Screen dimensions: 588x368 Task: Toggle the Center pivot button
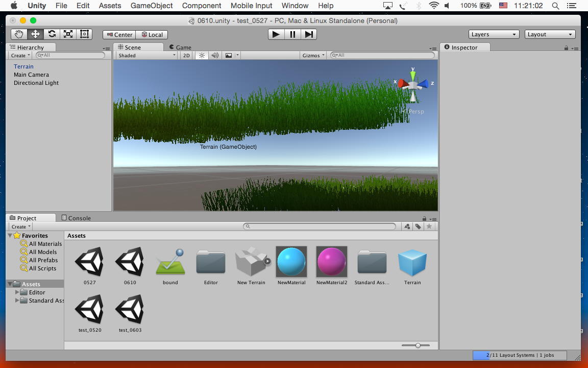pyautogui.click(x=119, y=35)
